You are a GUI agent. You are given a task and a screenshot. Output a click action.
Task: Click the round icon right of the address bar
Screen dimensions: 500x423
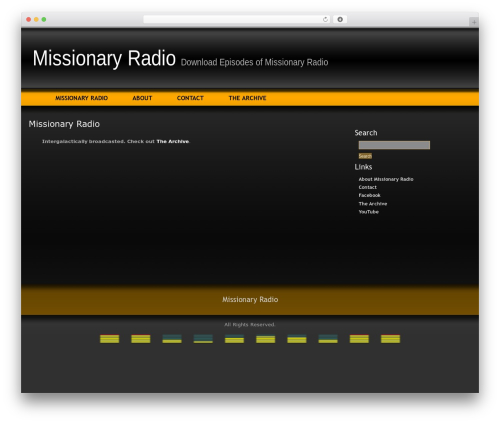(x=340, y=19)
